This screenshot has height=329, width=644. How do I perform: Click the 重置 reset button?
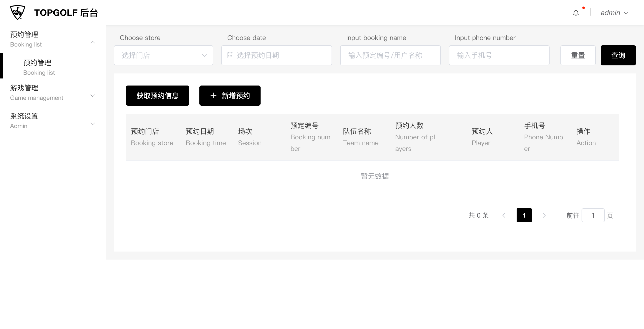click(578, 55)
